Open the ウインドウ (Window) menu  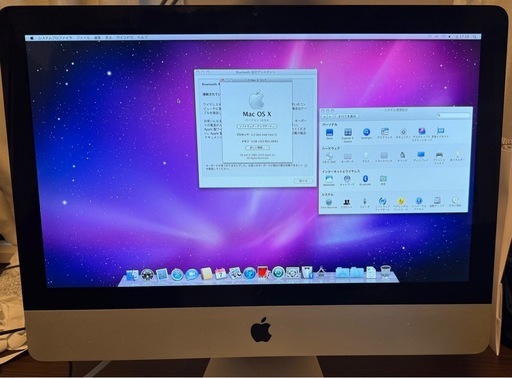click(124, 38)
